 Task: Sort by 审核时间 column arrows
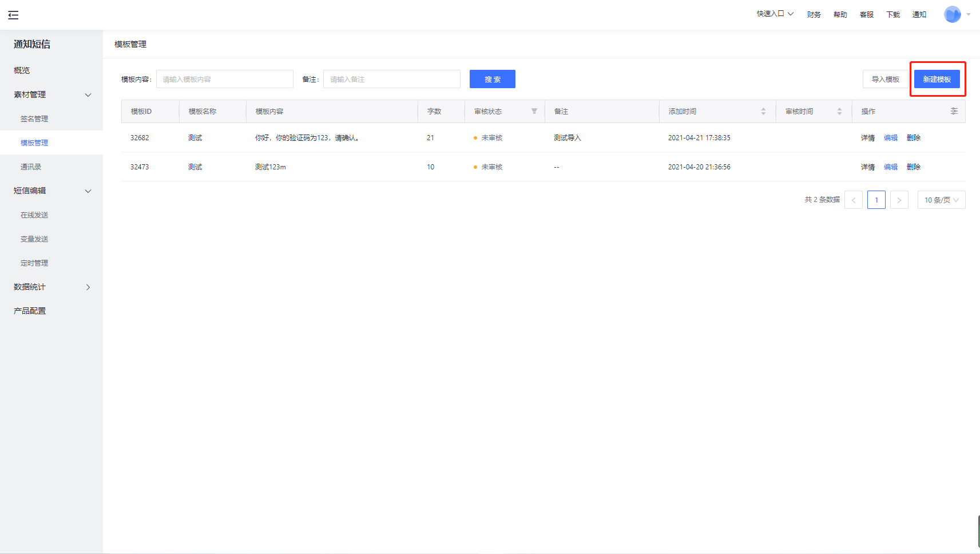(x=839, y=112)
